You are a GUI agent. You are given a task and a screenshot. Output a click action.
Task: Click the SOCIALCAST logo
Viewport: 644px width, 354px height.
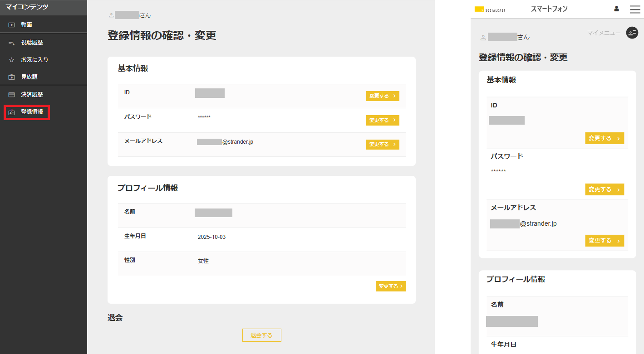tap(490, 9)
